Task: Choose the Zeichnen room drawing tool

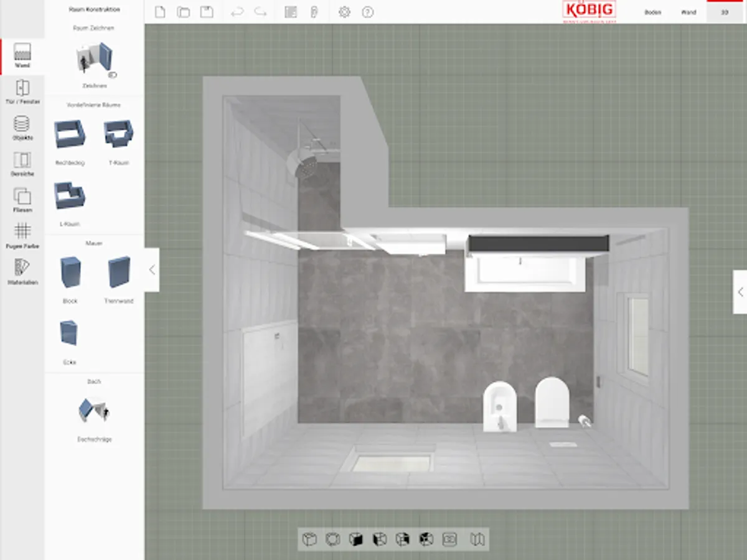Action: [95, 64]
